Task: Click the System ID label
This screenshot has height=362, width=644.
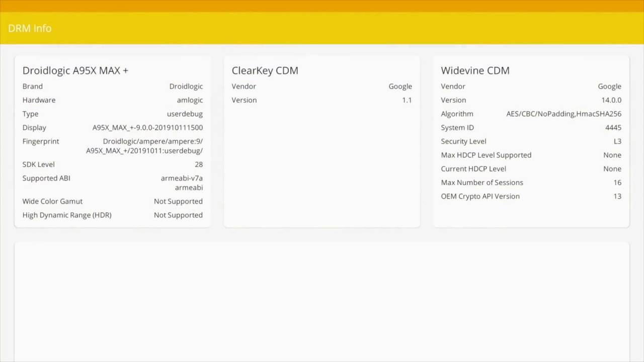Action: [457, 128]
